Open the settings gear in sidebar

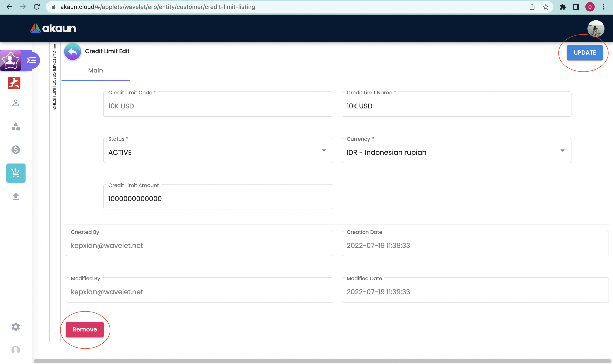pyautogui.click(x=16, y=326)
